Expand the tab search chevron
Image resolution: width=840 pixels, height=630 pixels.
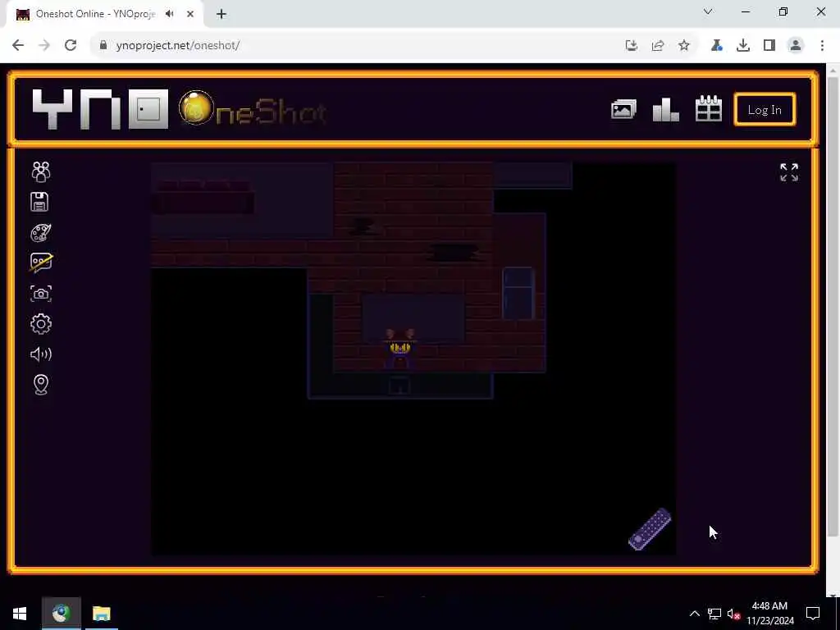click(708, 11)
